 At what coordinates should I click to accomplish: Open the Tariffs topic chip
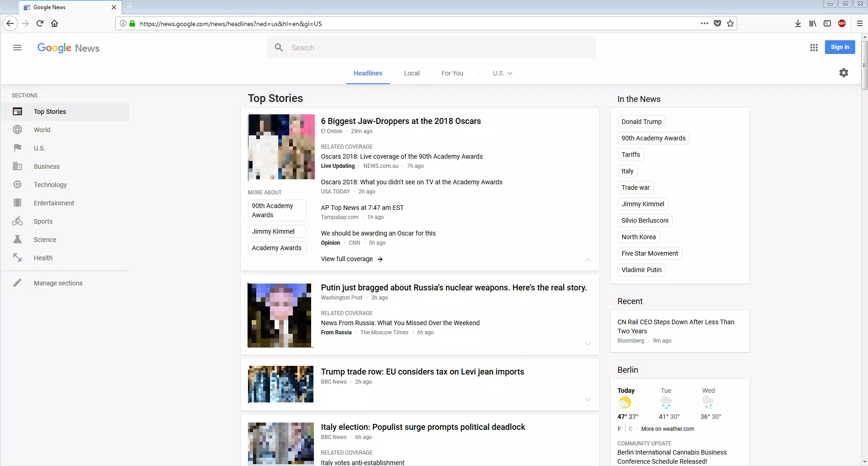click(631, 155)
